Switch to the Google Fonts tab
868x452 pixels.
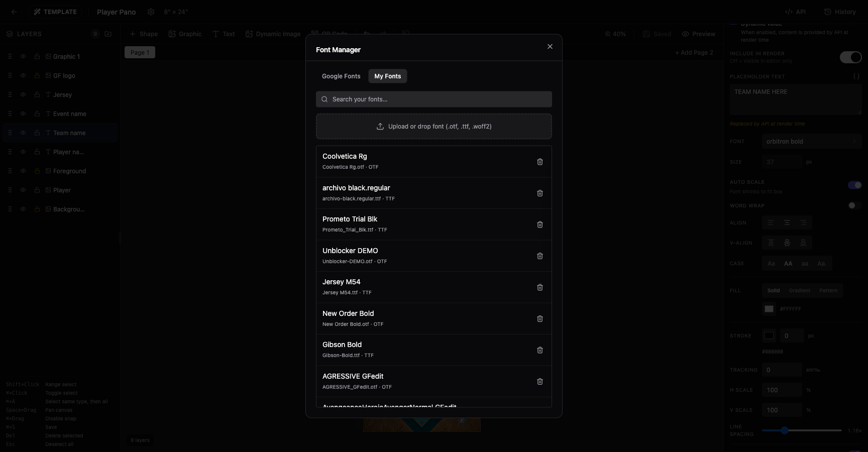pyautogui.click(x=341, y=76)
